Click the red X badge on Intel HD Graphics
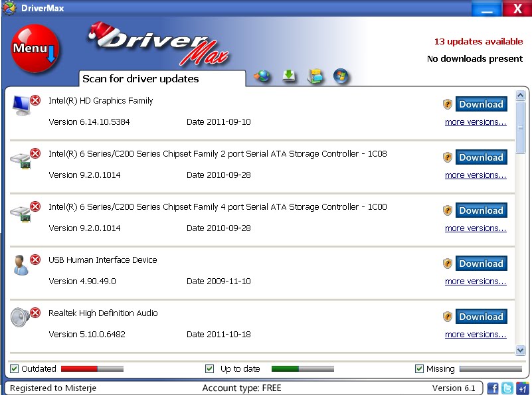Viewport: 532px width, 395px height. point(35,100)
